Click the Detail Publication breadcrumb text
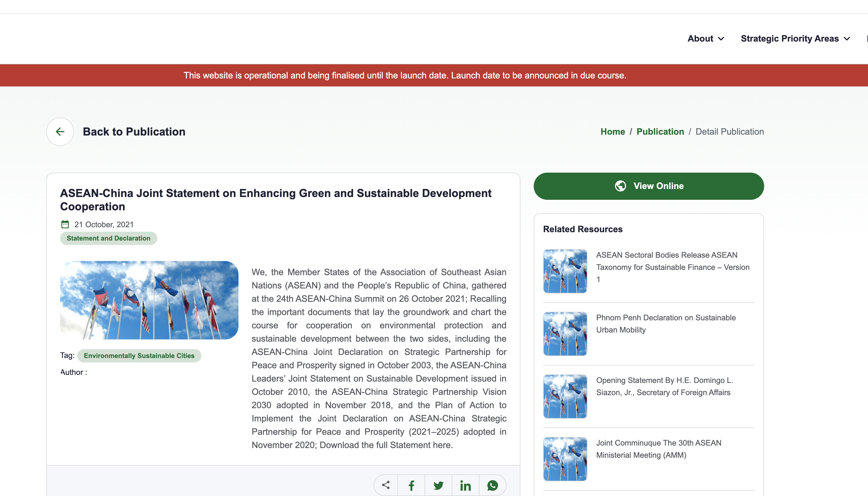This screenshot has height=496, width=868. pyautogui.click(x=730, y=132)
